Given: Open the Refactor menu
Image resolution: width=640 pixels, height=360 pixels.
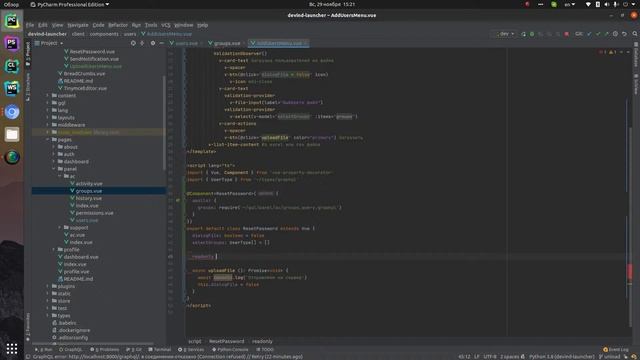Looking at the screenshot, I should pos(118,25).
